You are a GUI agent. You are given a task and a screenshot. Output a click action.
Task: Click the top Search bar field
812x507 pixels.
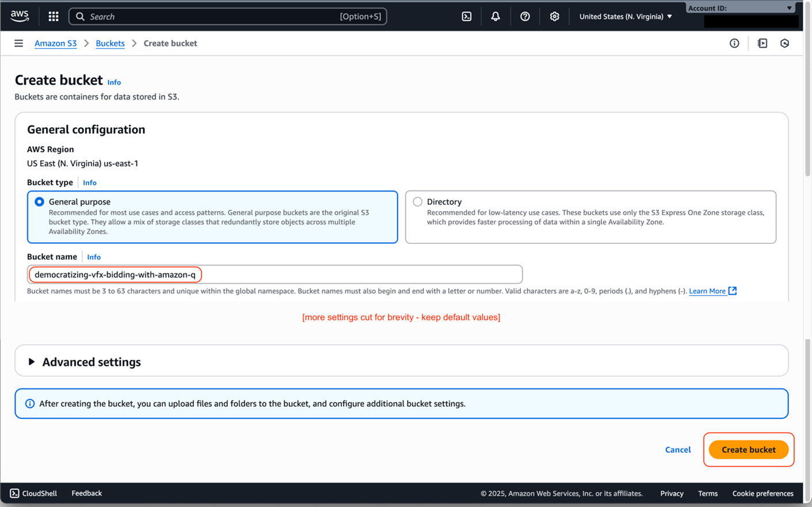pos(228,17)
